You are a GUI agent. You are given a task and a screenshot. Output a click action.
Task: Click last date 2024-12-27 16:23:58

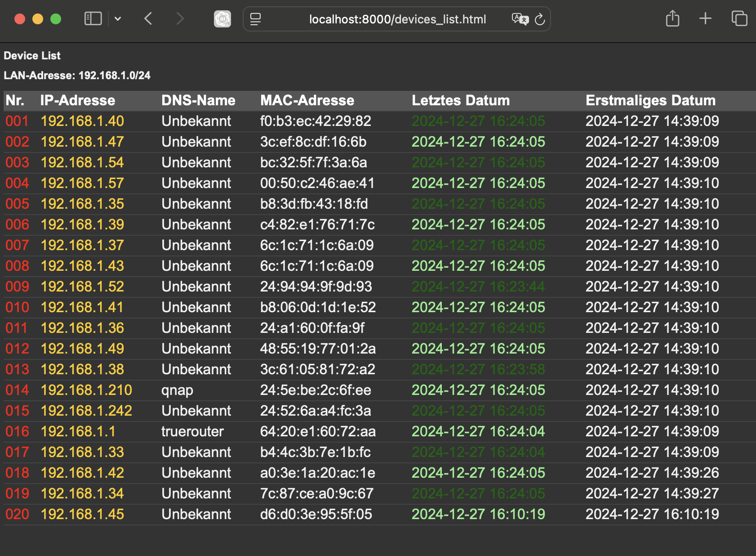pos(478,369)
